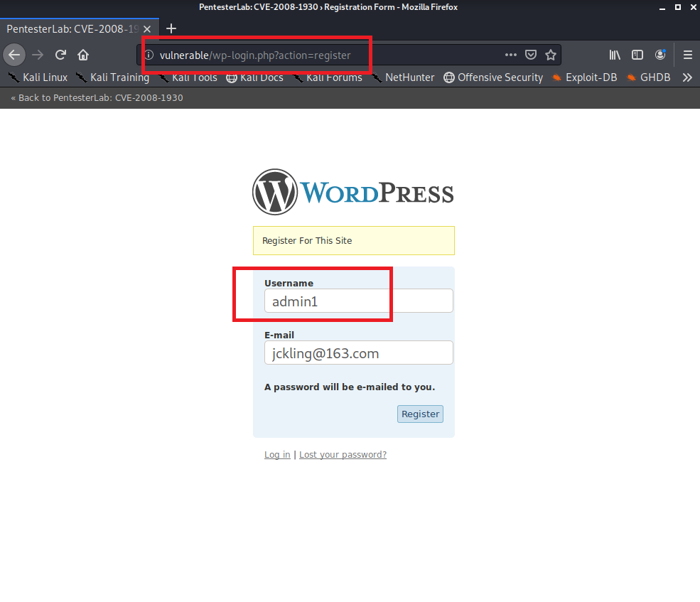The image size is (700, 602).
Task: Follow the Log in link
Action: [x=277, y=455]
